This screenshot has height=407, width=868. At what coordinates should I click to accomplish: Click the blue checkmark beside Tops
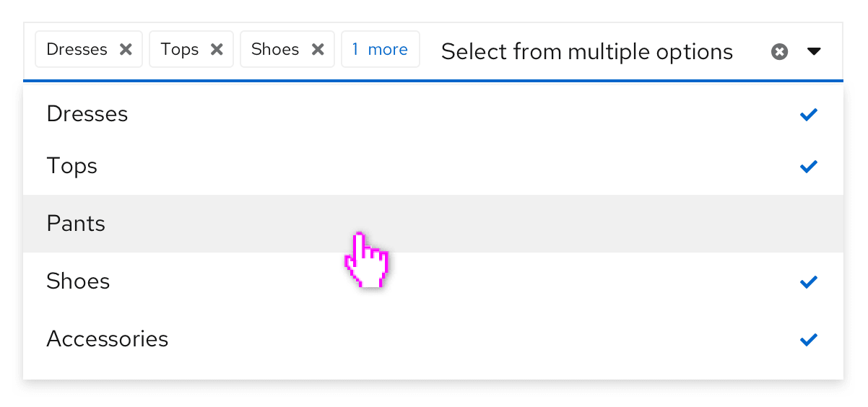click(x=809, y=166)
